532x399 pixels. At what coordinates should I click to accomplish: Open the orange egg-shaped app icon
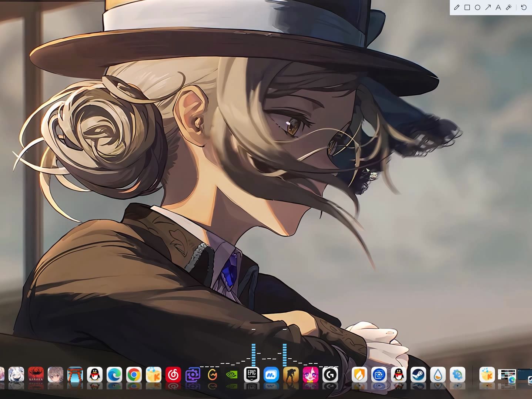coord(213,375)
